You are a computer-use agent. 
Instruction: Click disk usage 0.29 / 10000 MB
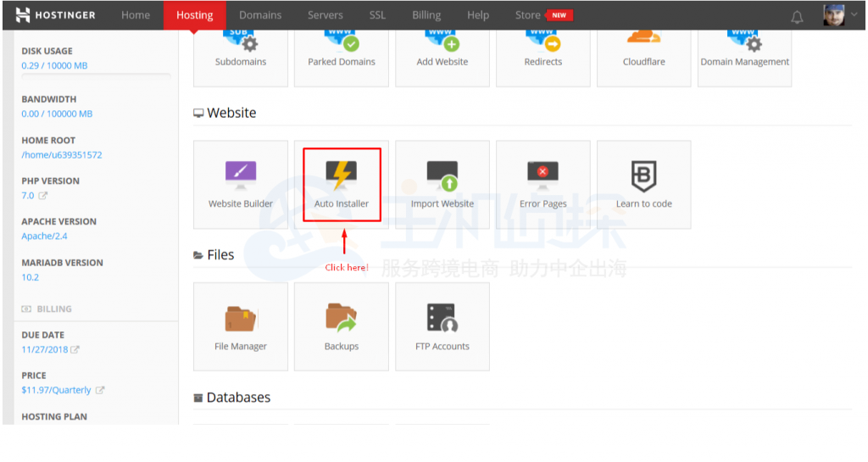click(54, 65)
